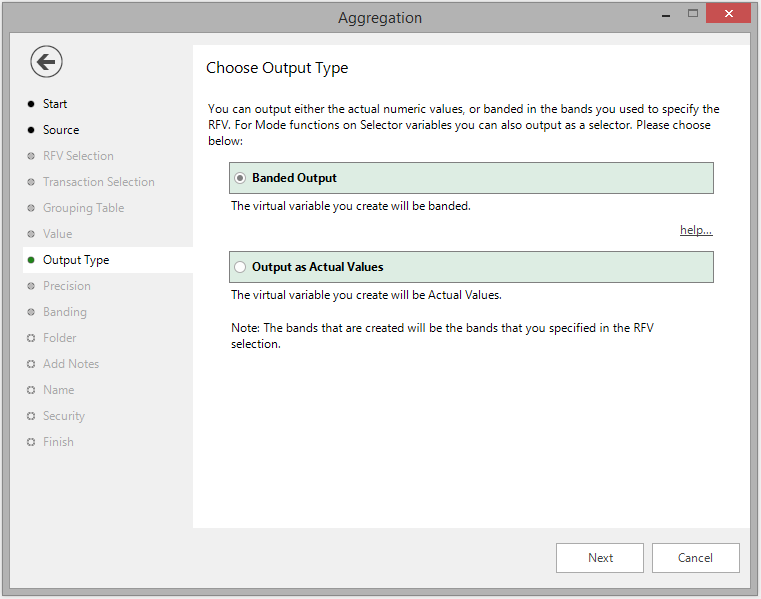Open the help... link
Image resolution: width=761 pixels, height=599 pixels.
[695, 230]
